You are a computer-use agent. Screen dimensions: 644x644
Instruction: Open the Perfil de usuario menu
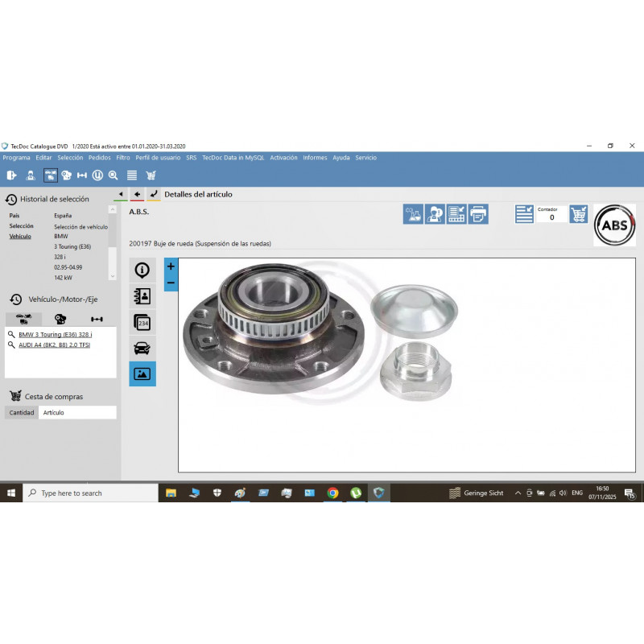158,158
